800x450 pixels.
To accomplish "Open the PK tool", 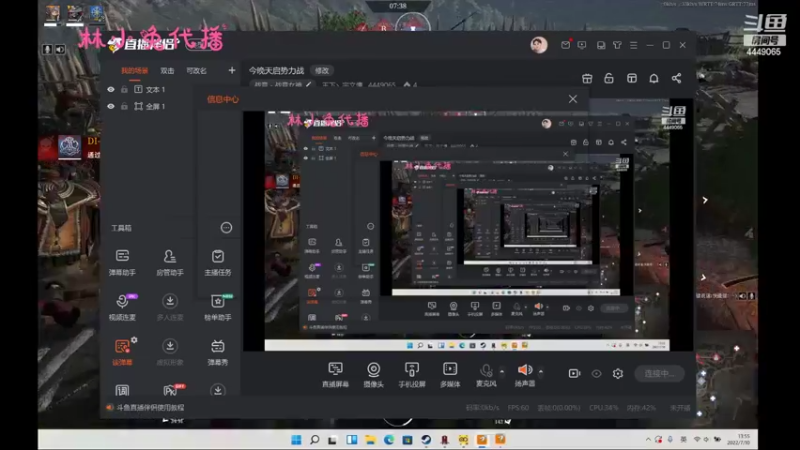I will tap(170, 391).
